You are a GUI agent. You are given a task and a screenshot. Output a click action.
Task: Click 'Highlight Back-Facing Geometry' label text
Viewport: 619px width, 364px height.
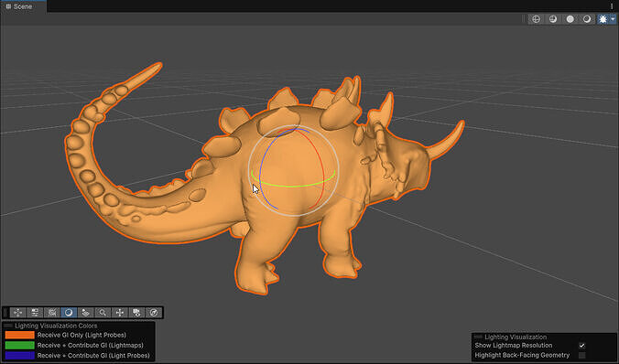tap(522, 356)
